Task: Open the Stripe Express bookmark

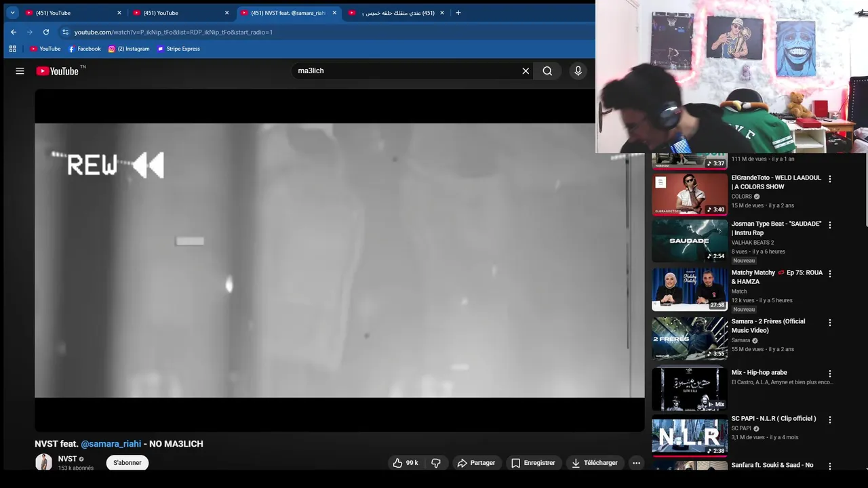Action: click(178, 49)
